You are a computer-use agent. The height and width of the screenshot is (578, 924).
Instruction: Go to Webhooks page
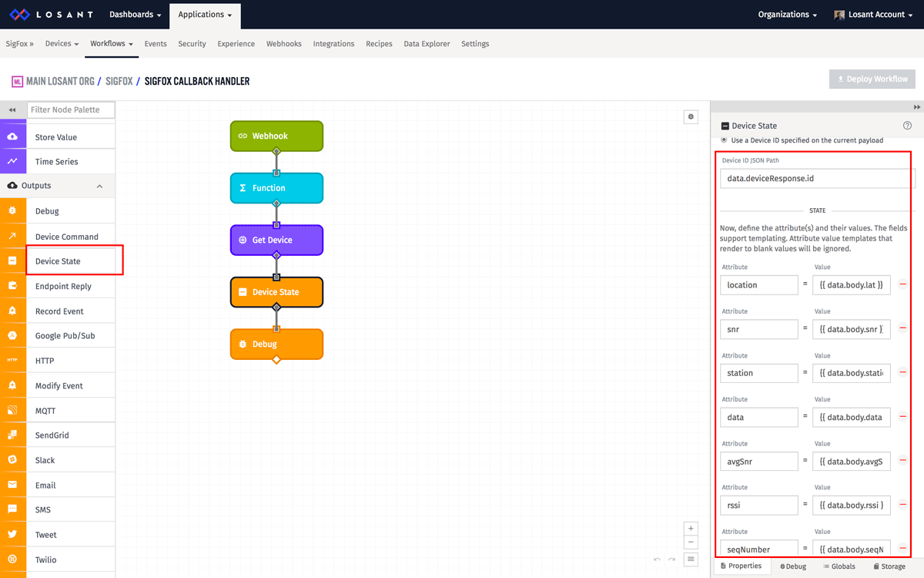[284, 44]
